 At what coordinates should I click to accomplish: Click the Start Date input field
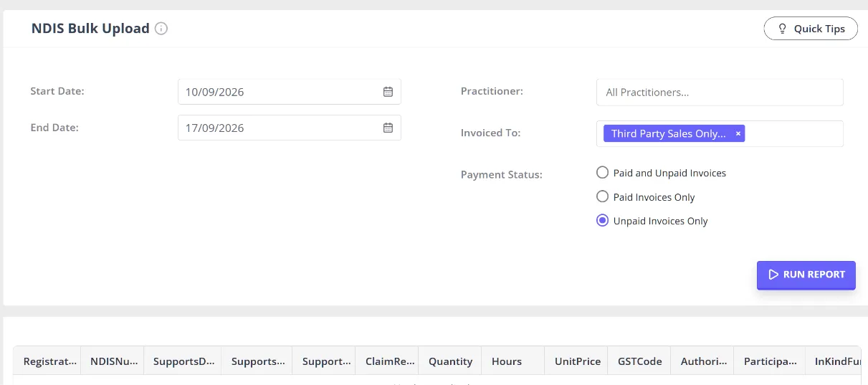[290, 92]
